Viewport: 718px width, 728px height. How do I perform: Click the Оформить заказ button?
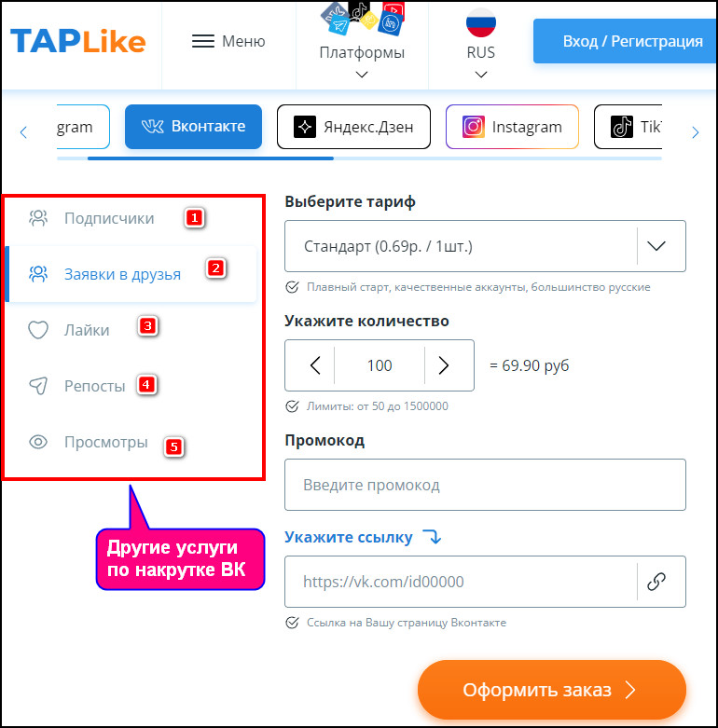552,690
